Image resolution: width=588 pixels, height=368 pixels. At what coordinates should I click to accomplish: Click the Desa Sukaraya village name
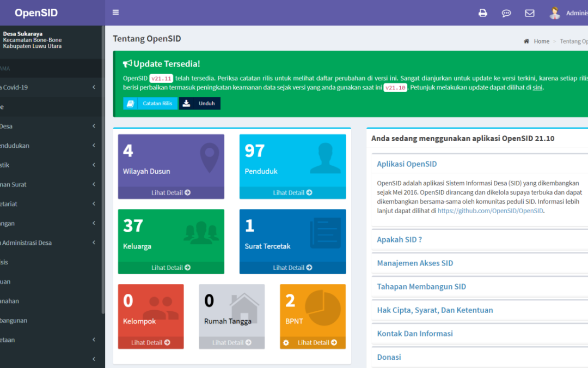tap(22, 34)
